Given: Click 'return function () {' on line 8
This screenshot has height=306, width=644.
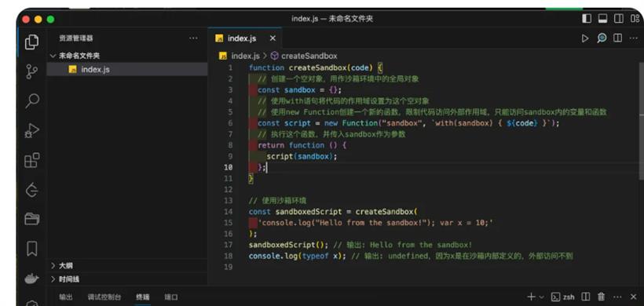Looking at the screenshot, I should (x=302, y=145).
